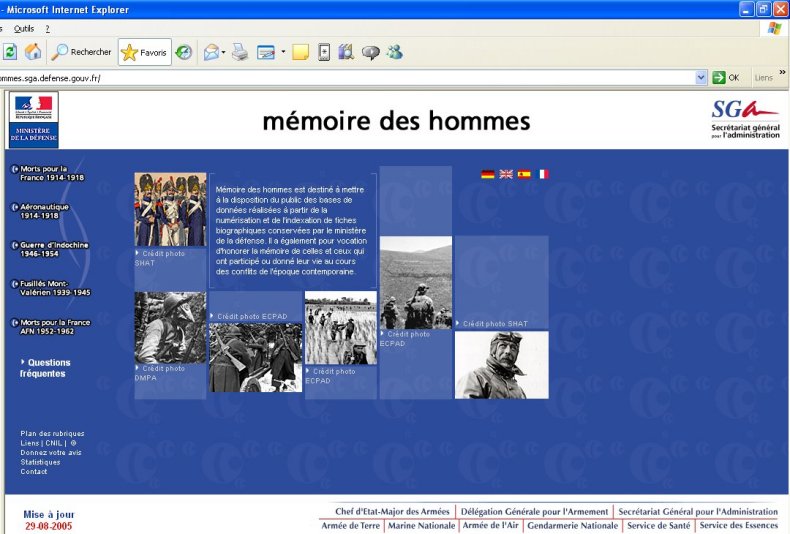Click the yellow note icon
Image resolution: width=790 pixels, height=534 pixels.
pyautogui.click(x=300, y=52)
